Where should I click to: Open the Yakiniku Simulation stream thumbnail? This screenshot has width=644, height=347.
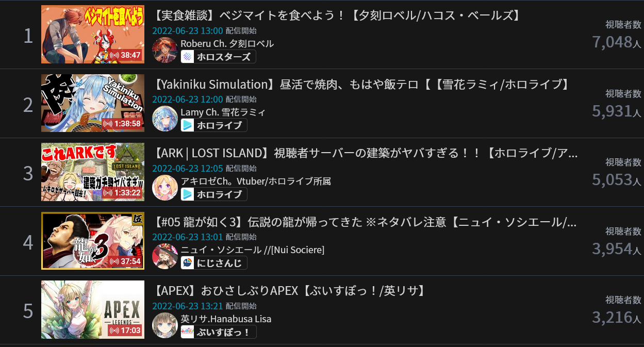(x=93, y=103)
